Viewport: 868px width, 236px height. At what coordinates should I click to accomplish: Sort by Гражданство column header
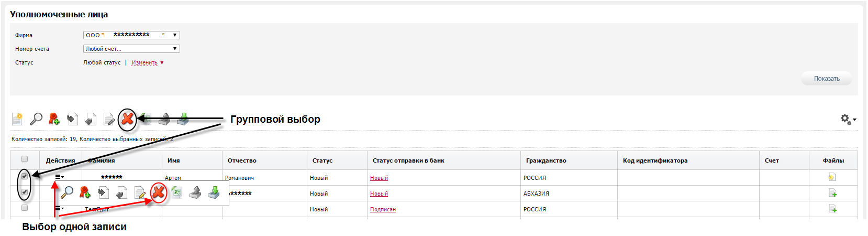[x=546, y=160]
